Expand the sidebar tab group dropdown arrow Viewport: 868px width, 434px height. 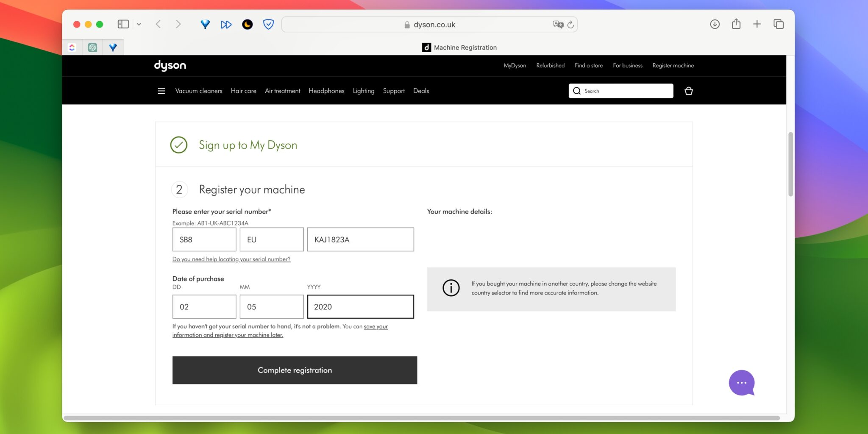[x=139, y=24]
